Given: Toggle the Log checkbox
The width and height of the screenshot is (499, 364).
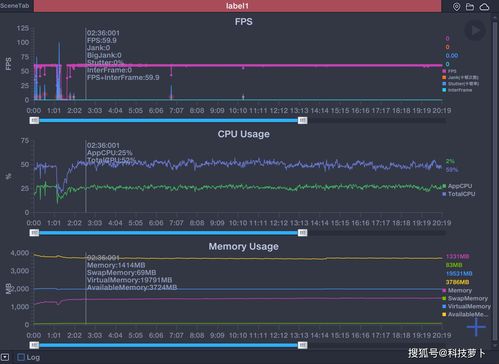Looking at the screenshot, I should click(x=21, y=357).
